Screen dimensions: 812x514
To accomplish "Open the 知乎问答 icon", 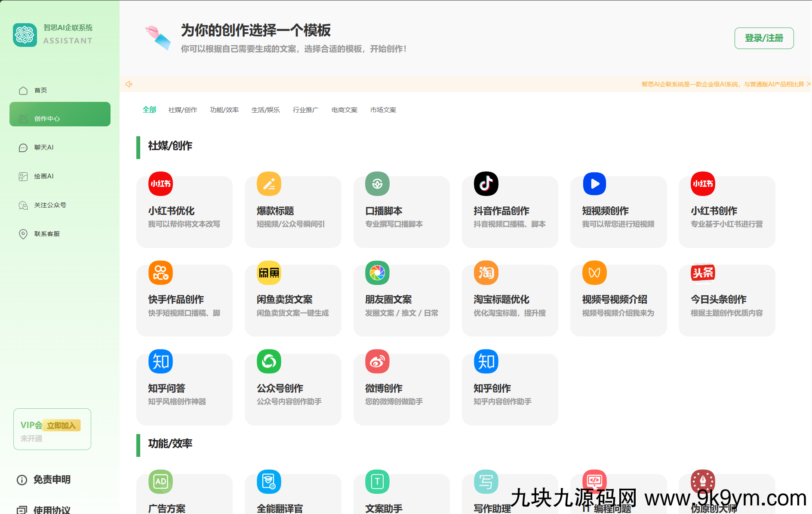I will click(160, 361).
